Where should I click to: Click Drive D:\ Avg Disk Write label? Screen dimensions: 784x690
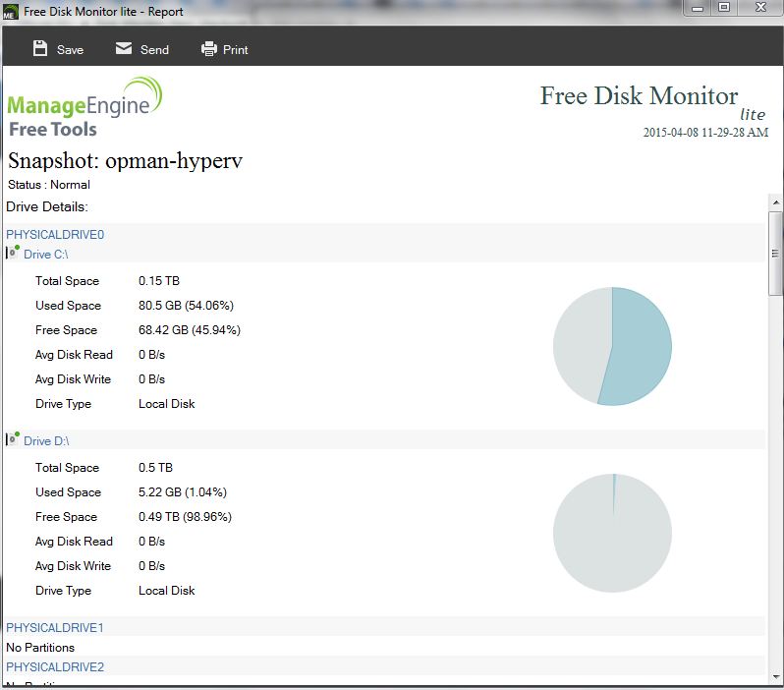pyautogui.click(x=73, y=566)
